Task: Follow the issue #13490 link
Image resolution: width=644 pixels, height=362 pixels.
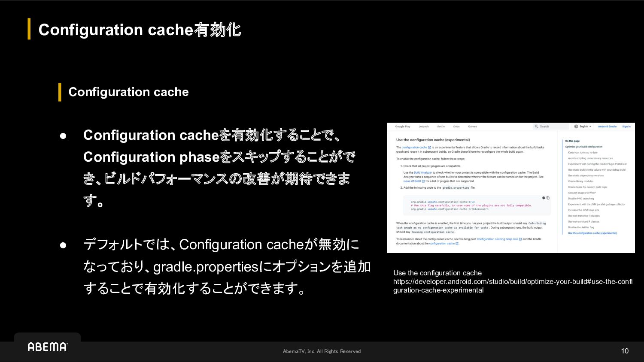Action: click(x=414, y=181)
